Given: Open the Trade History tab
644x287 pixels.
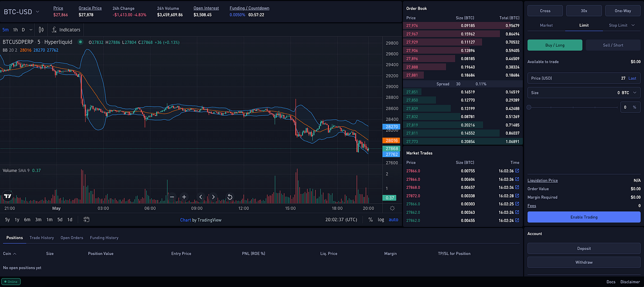Looking at the screenshot, I should (x=42, y=238).
